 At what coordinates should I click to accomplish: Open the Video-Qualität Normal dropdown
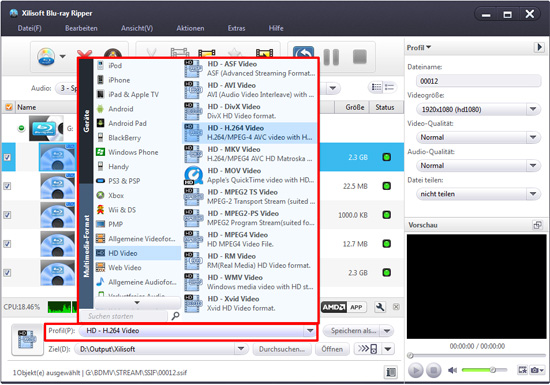pos(533,137)
